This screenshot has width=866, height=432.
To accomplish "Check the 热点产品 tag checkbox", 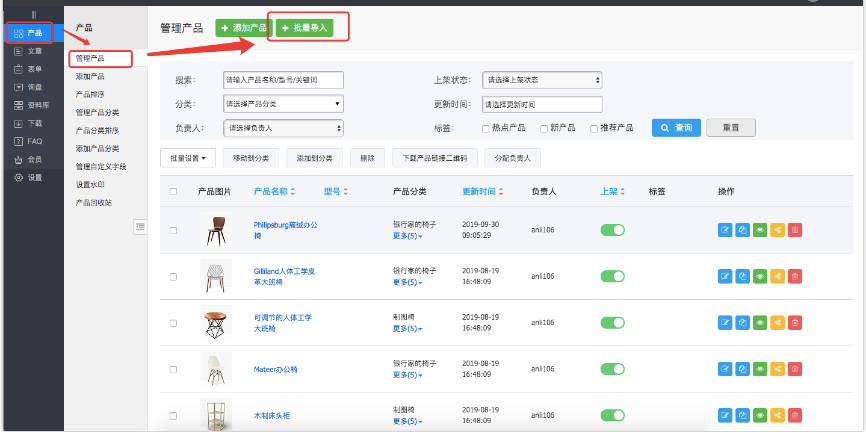I will [x=485, y=128].
